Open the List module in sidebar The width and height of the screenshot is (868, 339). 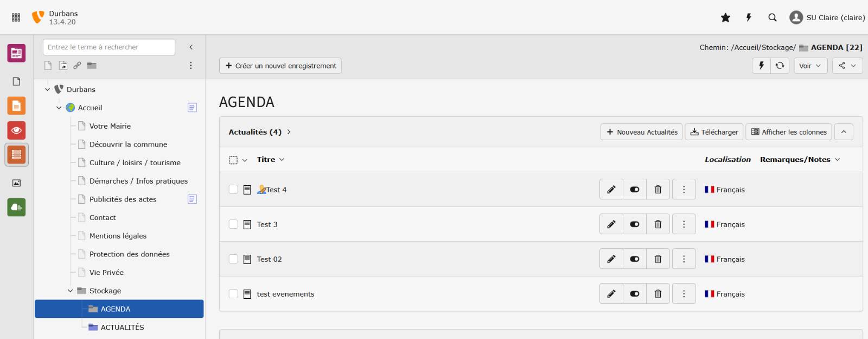tap(16, 155)
